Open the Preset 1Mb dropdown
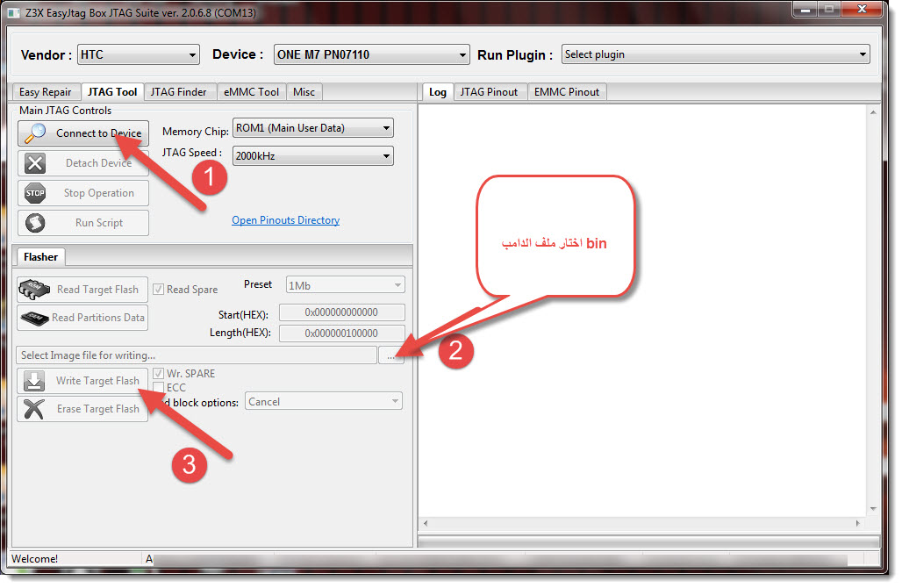 (x=345, y=285)
